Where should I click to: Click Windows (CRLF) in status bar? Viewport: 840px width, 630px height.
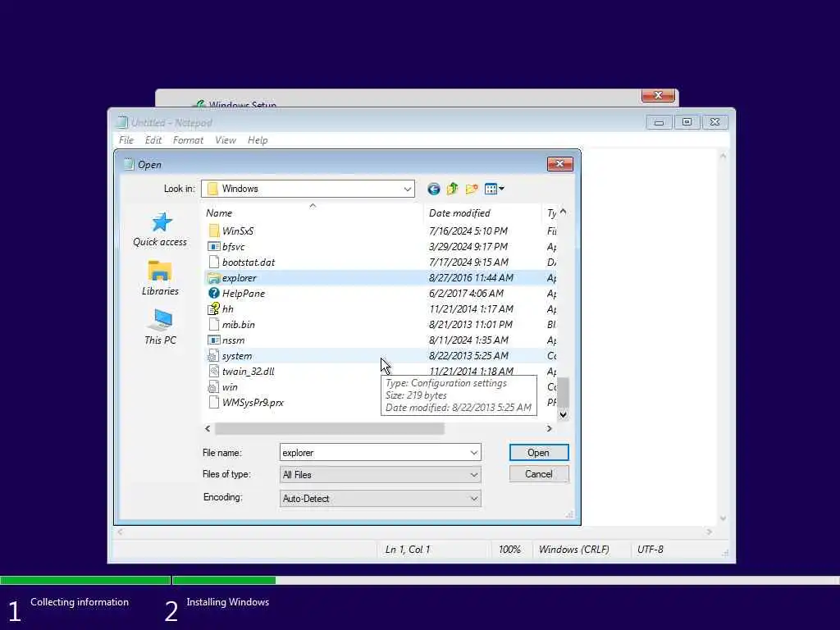(x=573, y=550)
